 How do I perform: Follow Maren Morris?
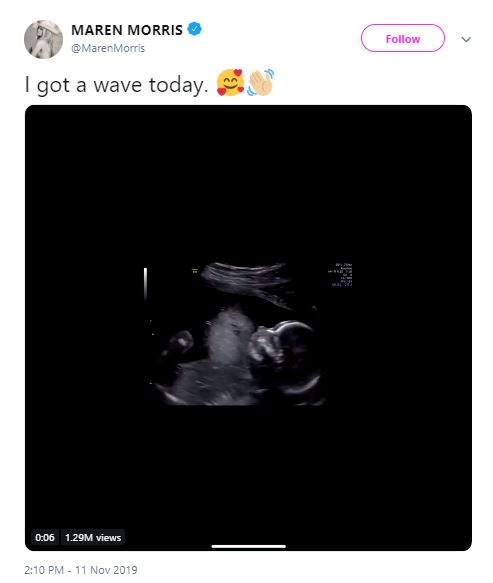coord(403,38)
